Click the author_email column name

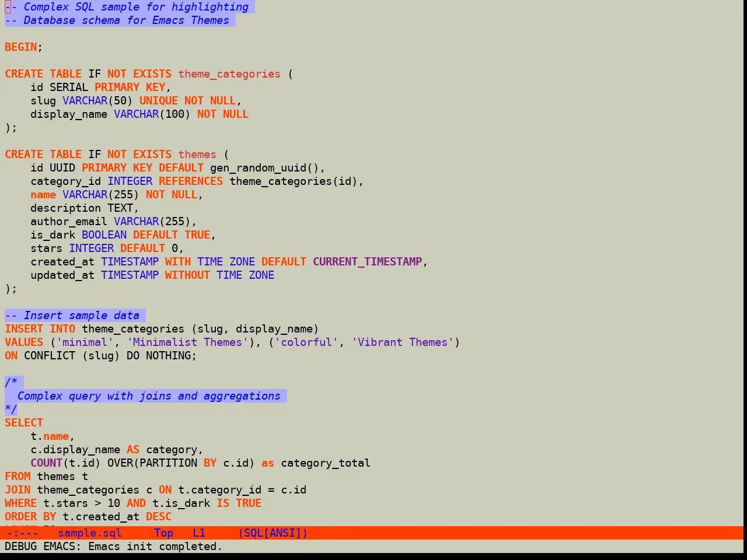[x=69, y=222]
